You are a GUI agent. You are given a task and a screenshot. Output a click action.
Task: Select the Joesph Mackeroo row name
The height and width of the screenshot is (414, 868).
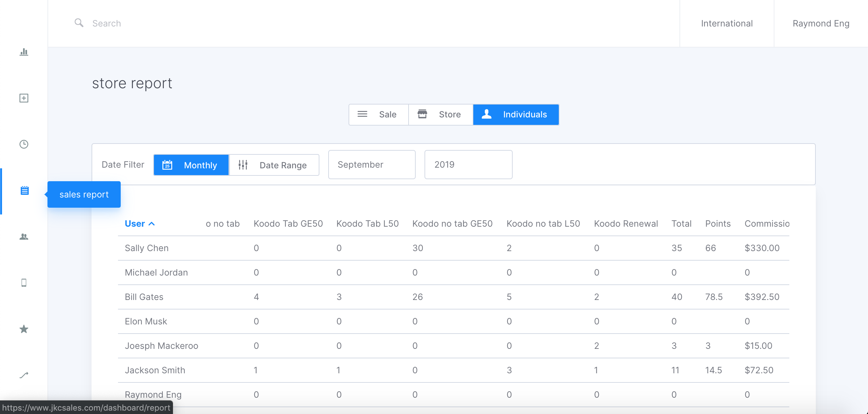tap(161, 346)
